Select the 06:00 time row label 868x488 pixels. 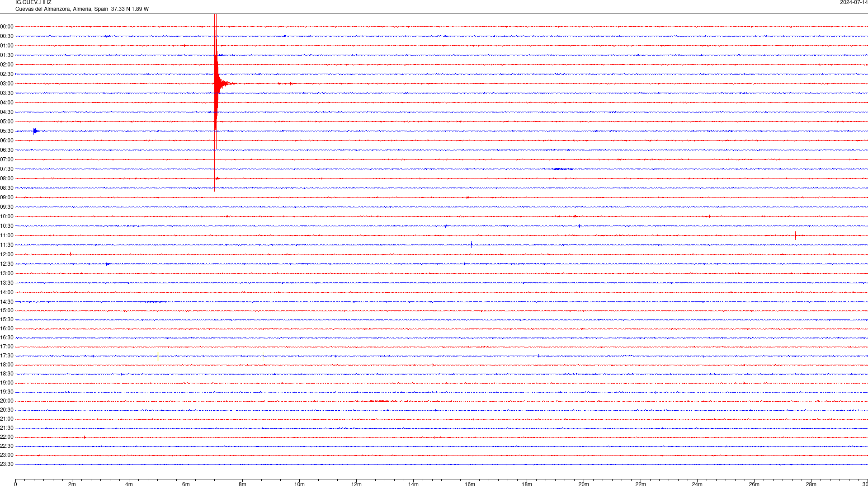coord(7,141)
